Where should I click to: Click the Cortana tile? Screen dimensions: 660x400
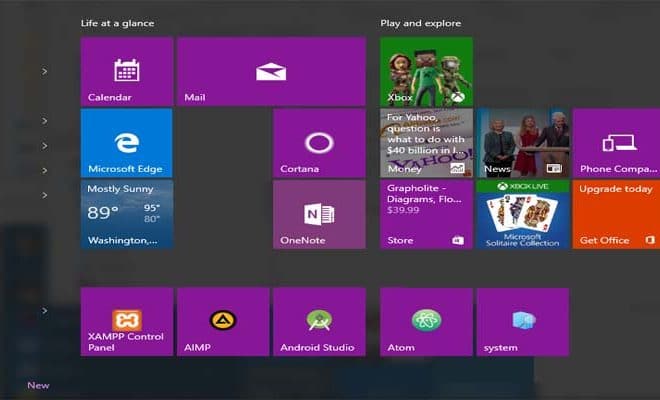tap(319, 143)
